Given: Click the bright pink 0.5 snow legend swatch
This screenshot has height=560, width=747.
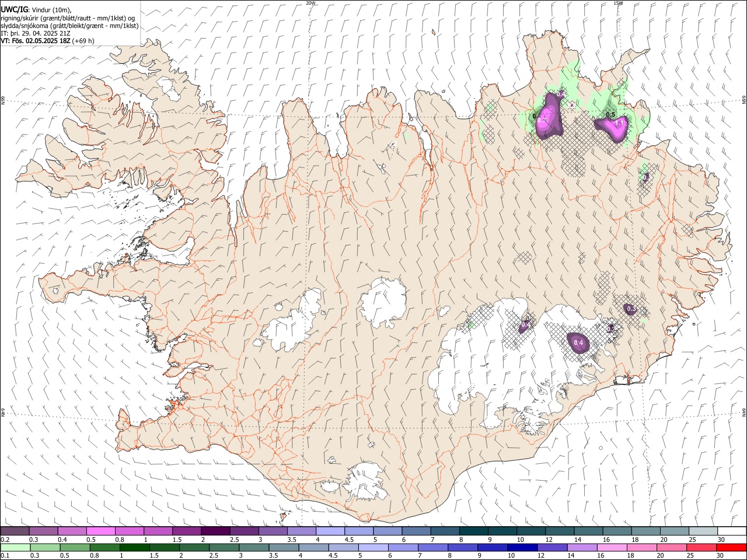Looking at the screenshot, I should (100, 531).
